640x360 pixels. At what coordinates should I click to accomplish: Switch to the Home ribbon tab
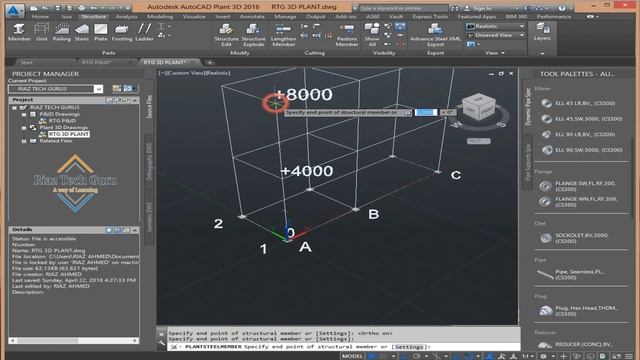(x=40, y=17)
